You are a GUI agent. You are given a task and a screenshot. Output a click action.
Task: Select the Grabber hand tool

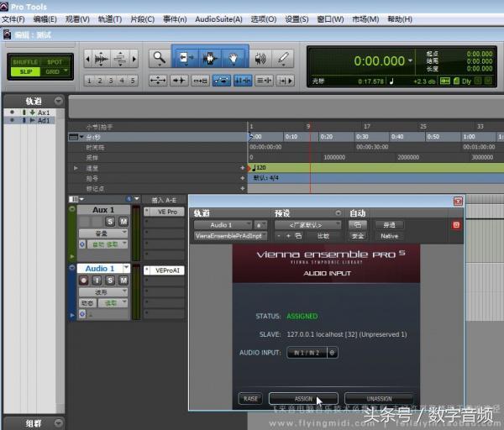pyautogui.click(x=234, y=58)
